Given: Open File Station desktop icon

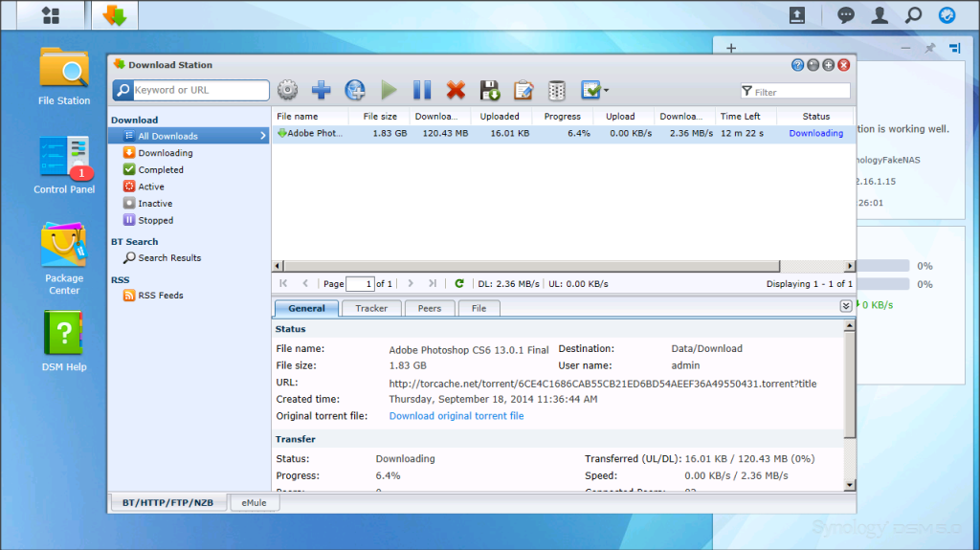Looking at the screenshot, I should click(x=64, y=77).
